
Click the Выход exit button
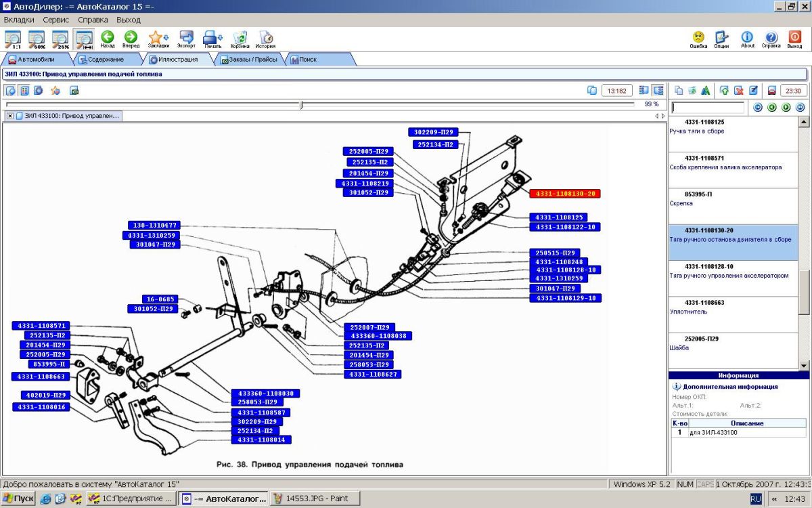pos(794,39)
